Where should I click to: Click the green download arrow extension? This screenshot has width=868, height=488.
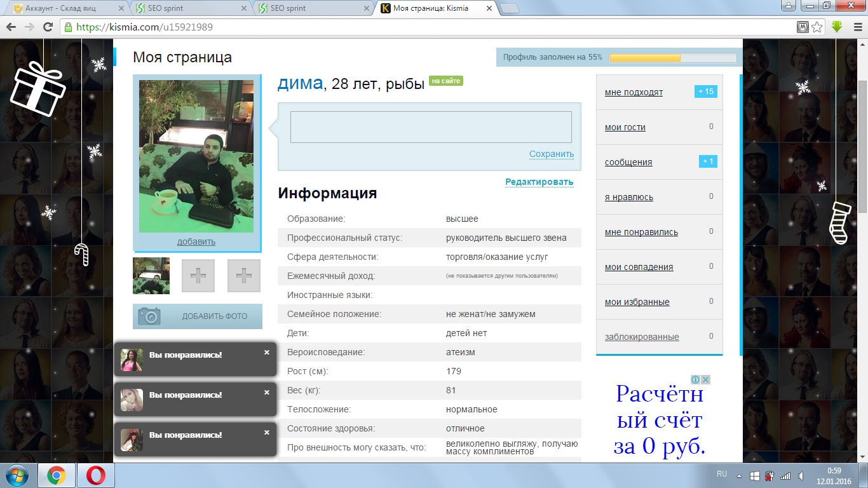(x=837, y=27)
